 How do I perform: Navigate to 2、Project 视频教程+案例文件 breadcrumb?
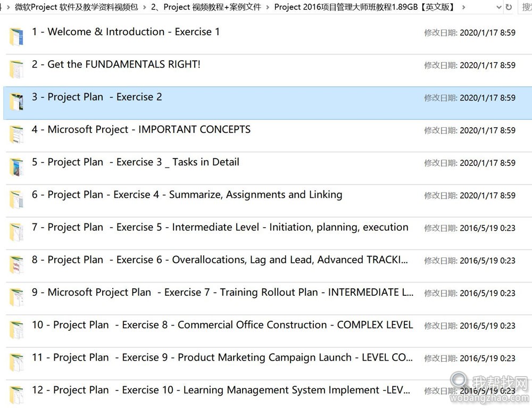(206, 7)
